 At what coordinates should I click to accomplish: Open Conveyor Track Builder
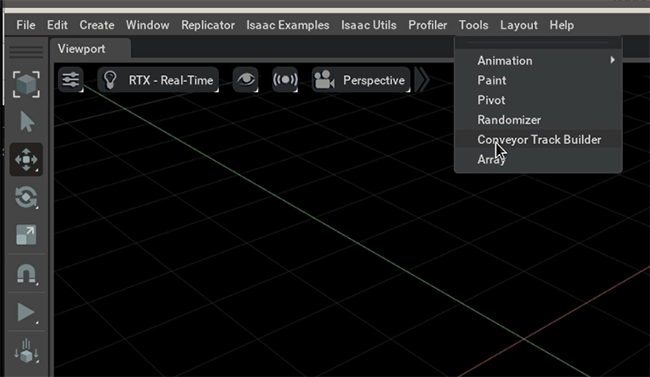(x=538, y=139)
